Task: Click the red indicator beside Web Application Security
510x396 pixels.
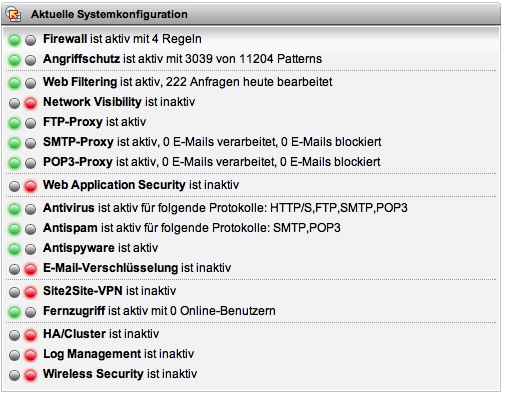Action: 30,186
